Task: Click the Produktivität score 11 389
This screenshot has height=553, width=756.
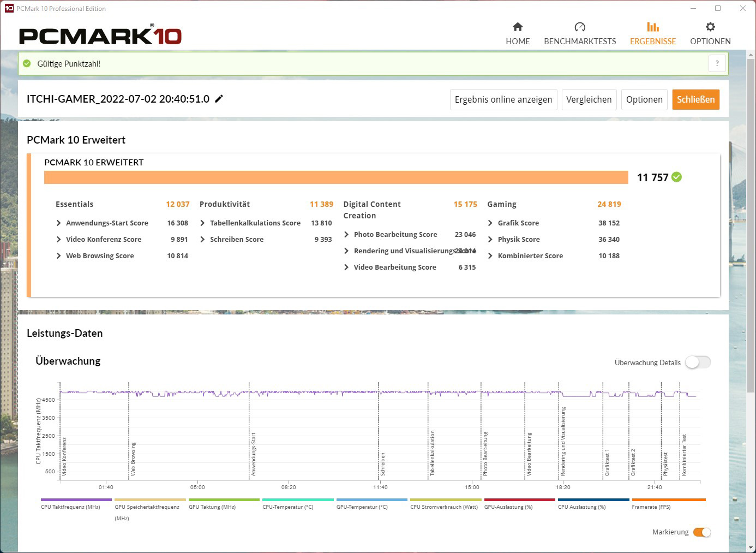Action: click(x=321, y=204)
